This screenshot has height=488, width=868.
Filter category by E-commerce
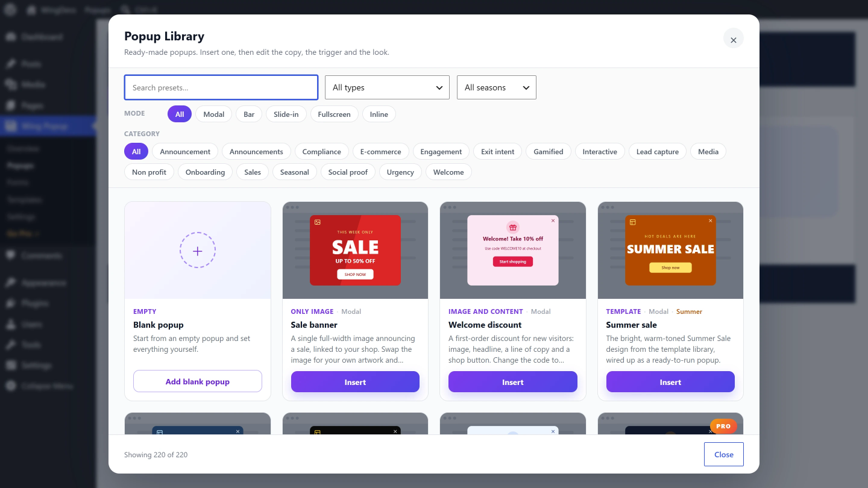click(381, 151)
